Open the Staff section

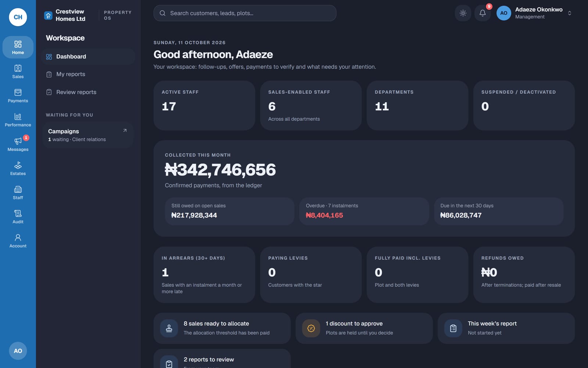pos(18,193)
